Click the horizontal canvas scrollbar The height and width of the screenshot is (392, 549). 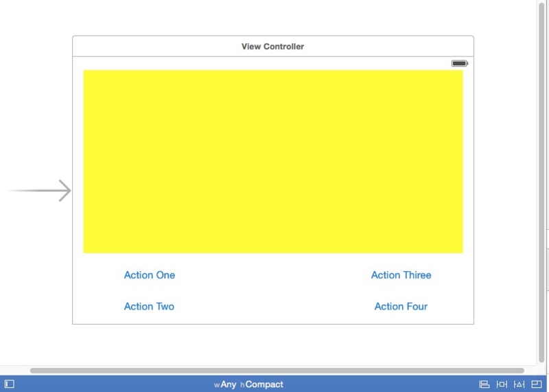[x=277, y=370]
